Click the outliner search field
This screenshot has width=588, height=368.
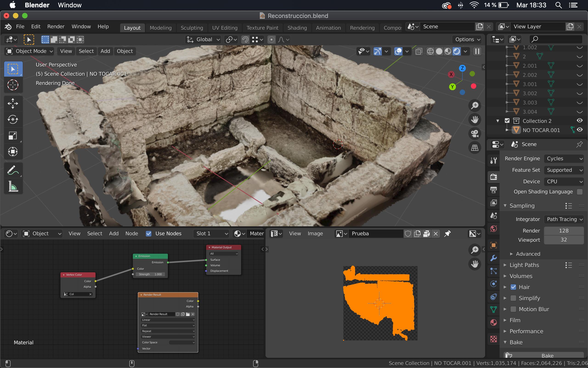click(556, 39)
